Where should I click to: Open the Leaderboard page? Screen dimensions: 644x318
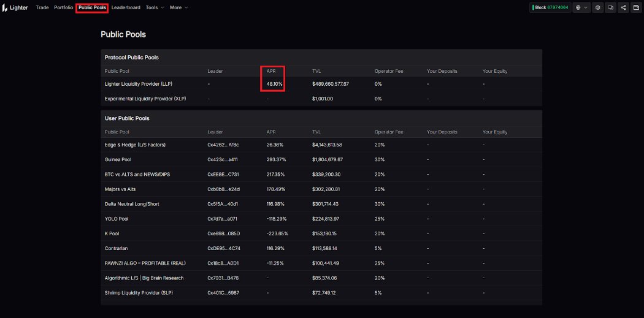tap(126, 7)
